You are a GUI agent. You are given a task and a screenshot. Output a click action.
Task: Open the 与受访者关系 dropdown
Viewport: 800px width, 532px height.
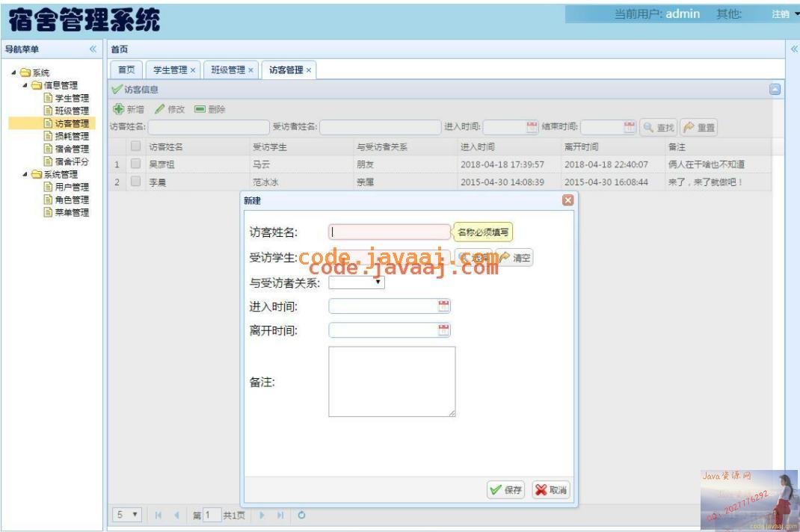[356, 282]
